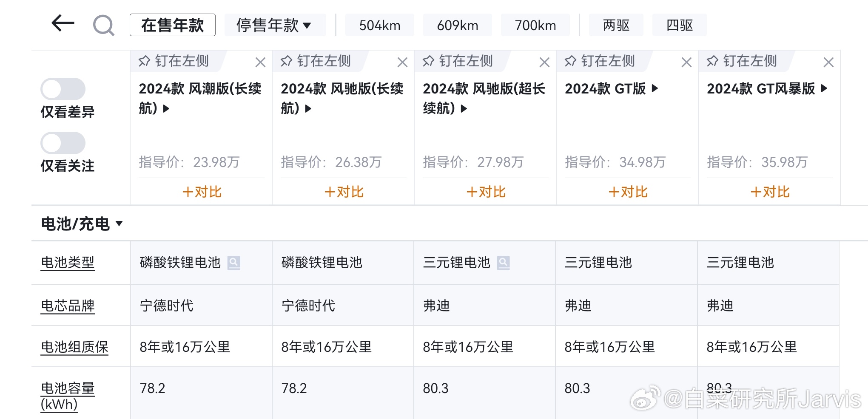Click 80.3 capacity in GT版 column
Screen dimensions: 868x419
[x=577, y=388]
